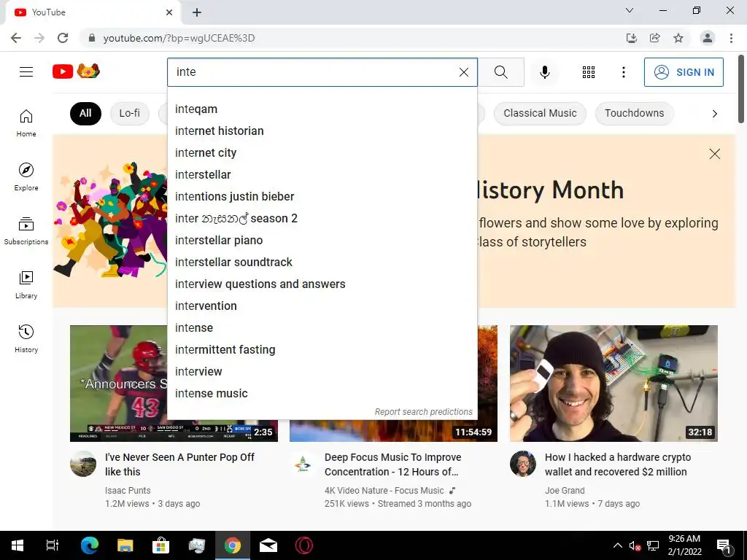
Task: Select the Touchdowns chip
Action: (634, 113)
